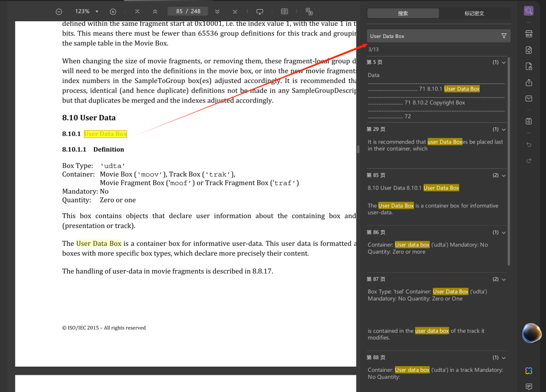The image size is (546, 392).
Task: Open result 'Box Type: 'tsel' Container: User Data Box'
Action: (428, 295)
